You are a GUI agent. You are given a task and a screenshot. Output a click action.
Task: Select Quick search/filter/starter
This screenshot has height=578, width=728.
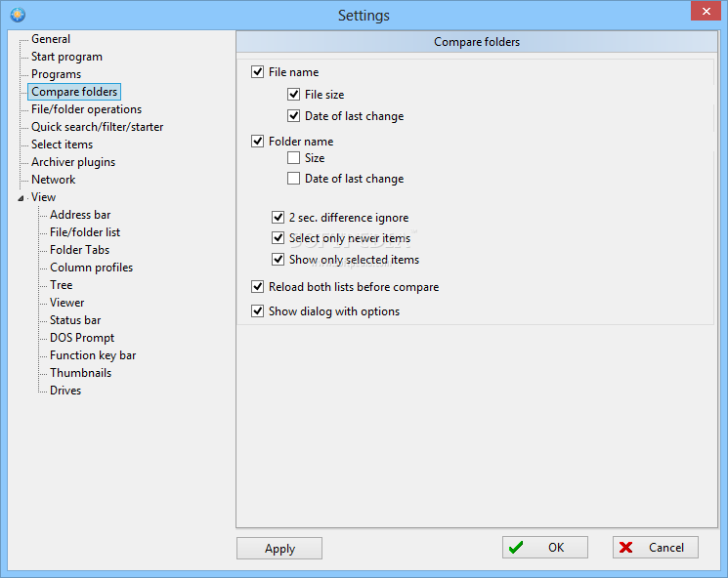(x=97, y=127)
